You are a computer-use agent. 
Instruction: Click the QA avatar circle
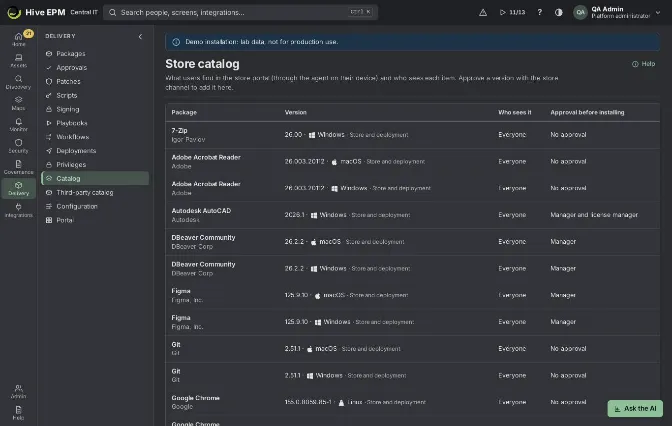click(x=580, y=12)
